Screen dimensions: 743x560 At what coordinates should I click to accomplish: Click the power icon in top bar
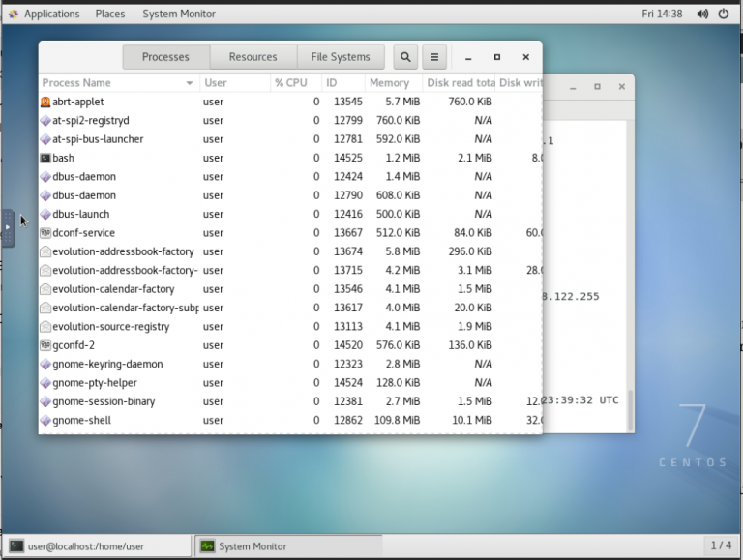click(726, 14)
